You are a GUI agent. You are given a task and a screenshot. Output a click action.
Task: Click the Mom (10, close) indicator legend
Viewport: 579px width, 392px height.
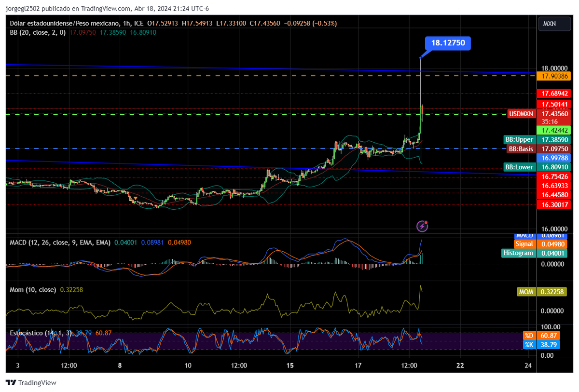(x=33, y=290)
